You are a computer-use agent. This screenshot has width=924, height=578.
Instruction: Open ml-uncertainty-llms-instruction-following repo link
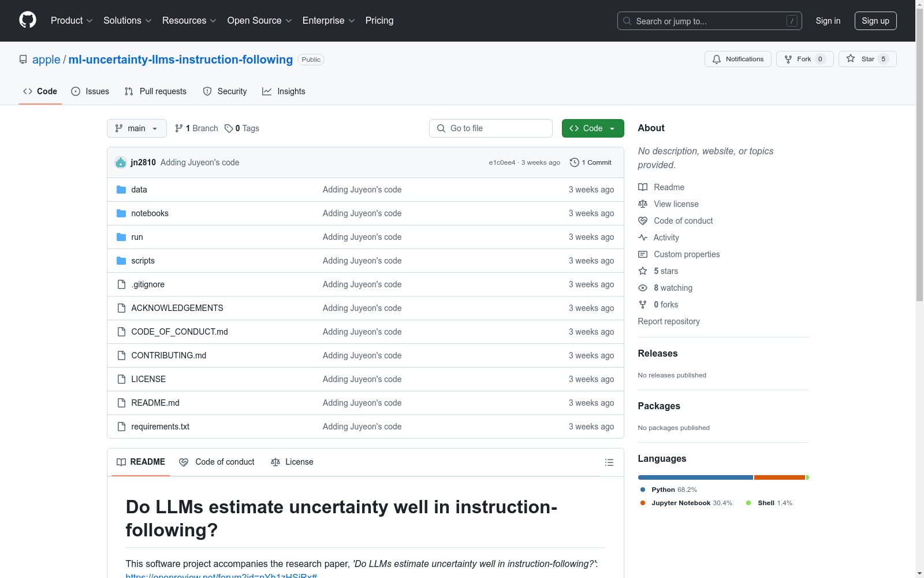point(181,60)
